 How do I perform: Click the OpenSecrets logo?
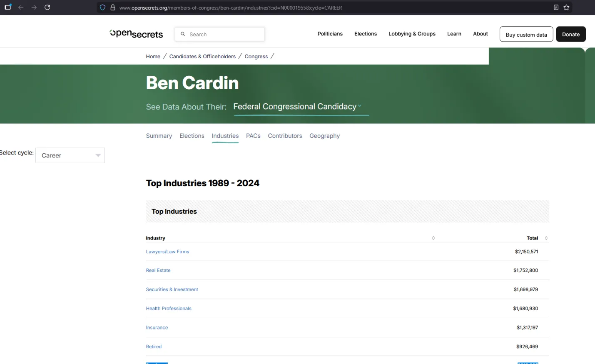(x=136, y=34)
